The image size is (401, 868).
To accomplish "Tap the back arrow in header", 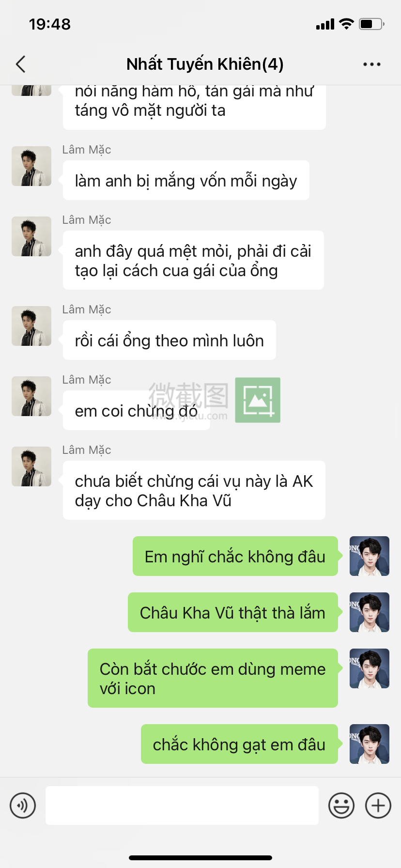I will pyautogui.click(x=20, y=64).
